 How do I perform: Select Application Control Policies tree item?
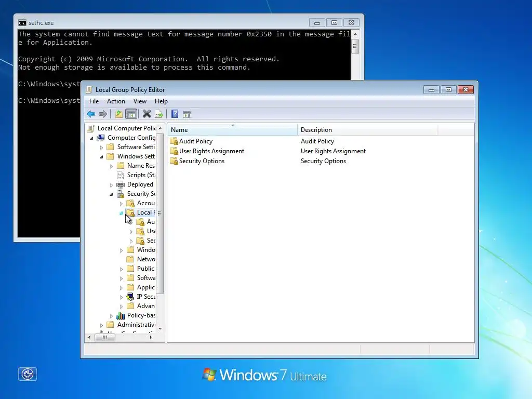(146, 287)
